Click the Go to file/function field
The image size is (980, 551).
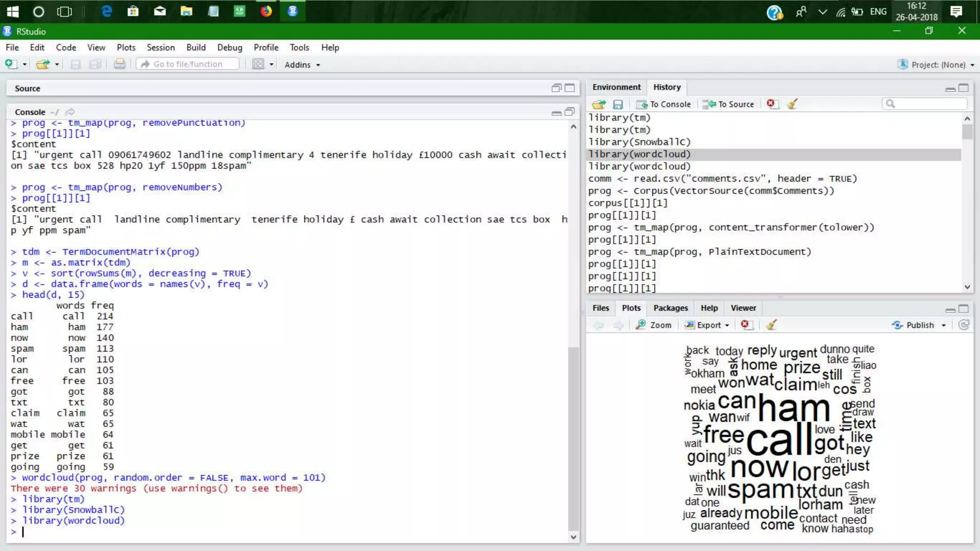coord(188,64)
